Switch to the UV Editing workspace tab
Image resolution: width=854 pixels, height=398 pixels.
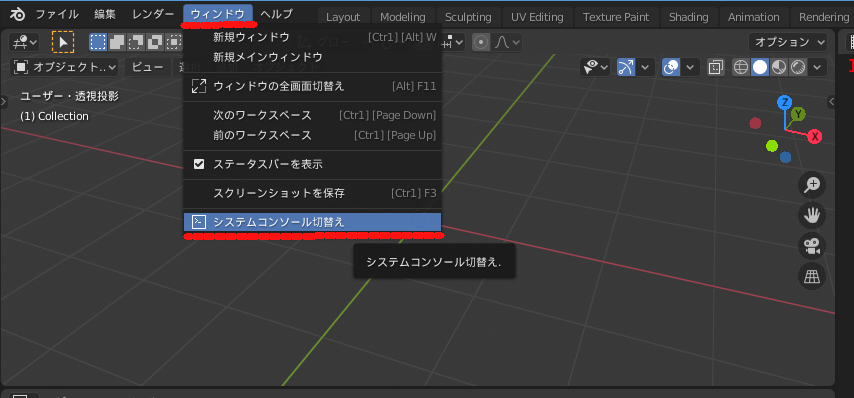tap(537, 17)
